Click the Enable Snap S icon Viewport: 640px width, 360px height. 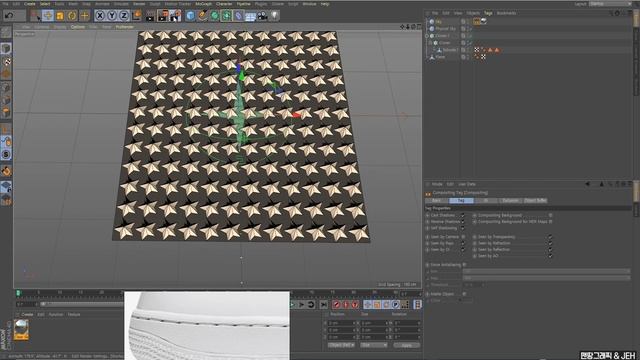click(6, 154)
